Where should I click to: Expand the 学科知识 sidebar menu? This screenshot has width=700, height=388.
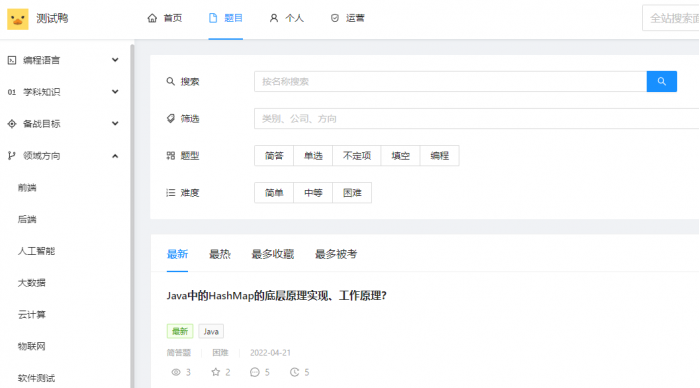coord(63,92)
